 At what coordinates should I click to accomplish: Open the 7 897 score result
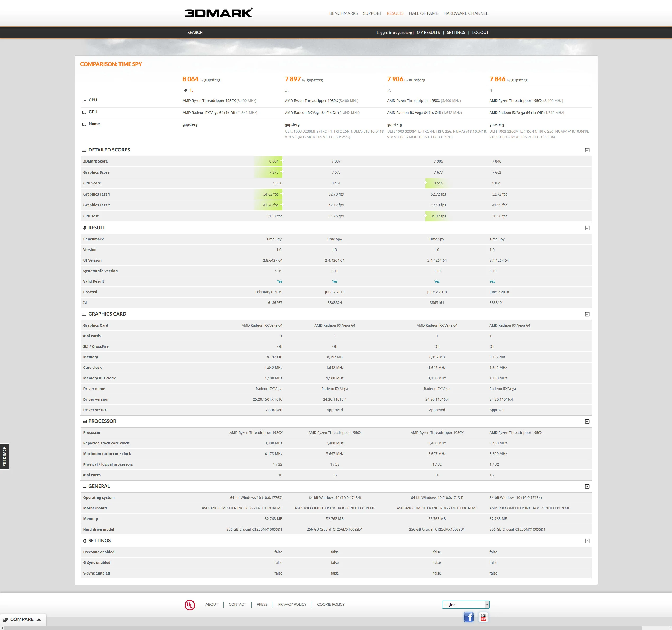293,79
